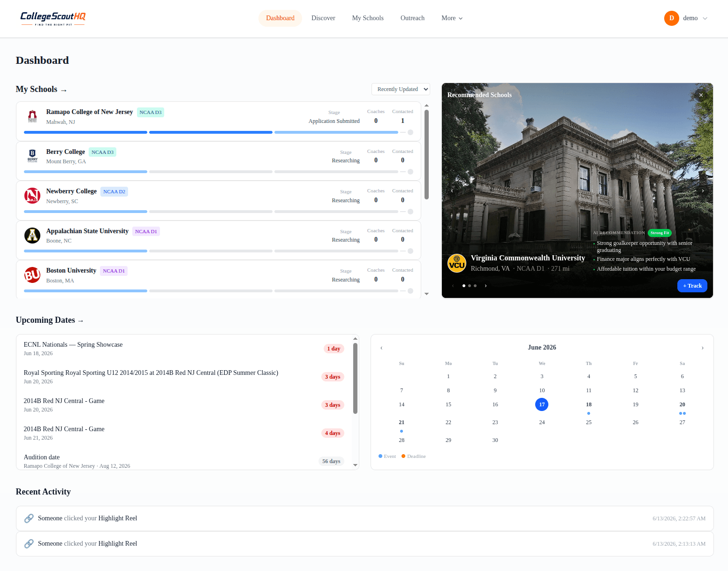Image resolution: width=728 pixels, height=571 pixels.
Task: Click Ramapo College stage progress bar
Action: pyautogui.click(x=219, y=132)
